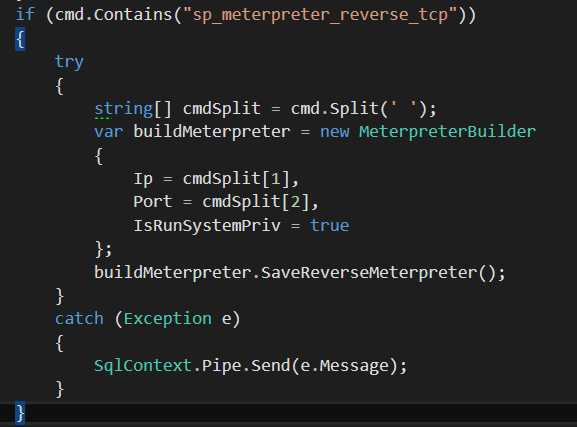This screenshot has width=577, height=427.
Task: Click the true literal value
Action: point(329,225)
